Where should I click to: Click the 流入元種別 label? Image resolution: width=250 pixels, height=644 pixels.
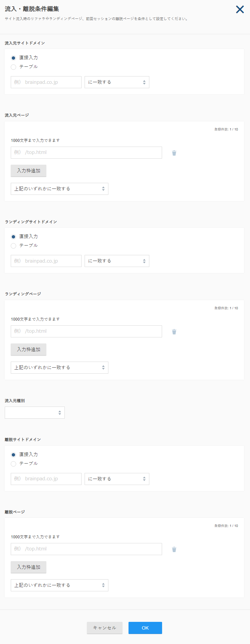click(x=15, y=401)
